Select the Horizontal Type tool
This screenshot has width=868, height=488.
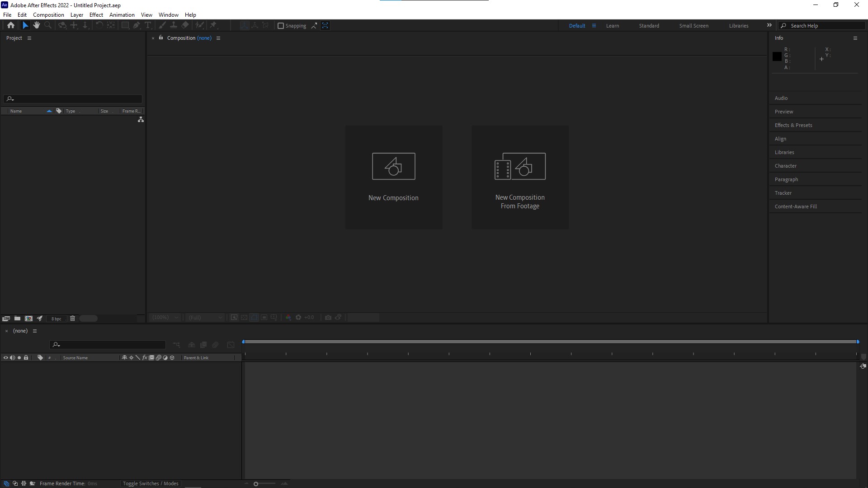pyautogui.click(x=148, y=25)
